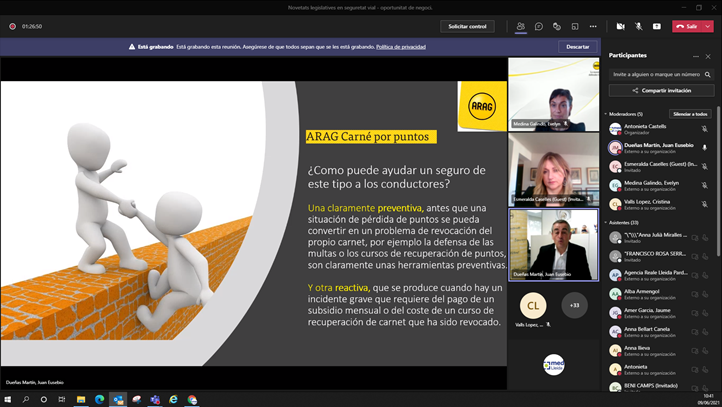
Task: Click the mic icon for Medina Galindo, Evelyn
Action: coord(704,186)
